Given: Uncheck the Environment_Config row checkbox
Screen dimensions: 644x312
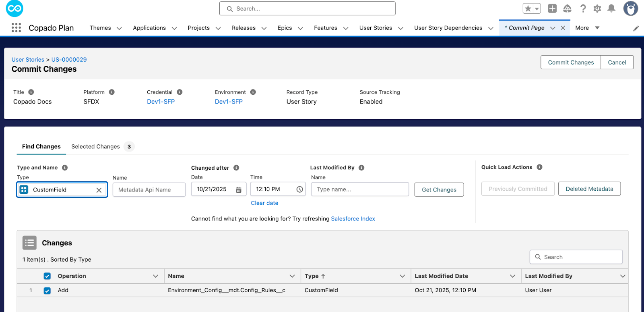Looking at the screenshot, I should [47, 291].
